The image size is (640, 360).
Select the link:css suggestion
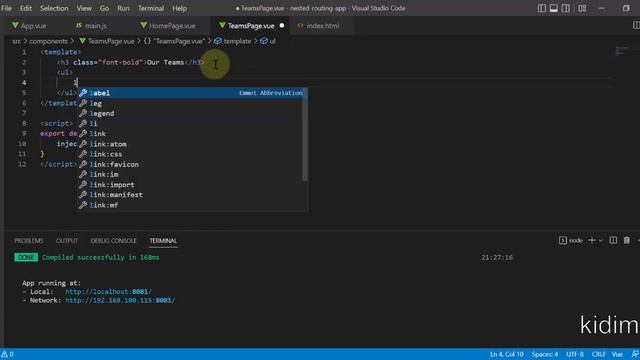(x=190, y=154)
